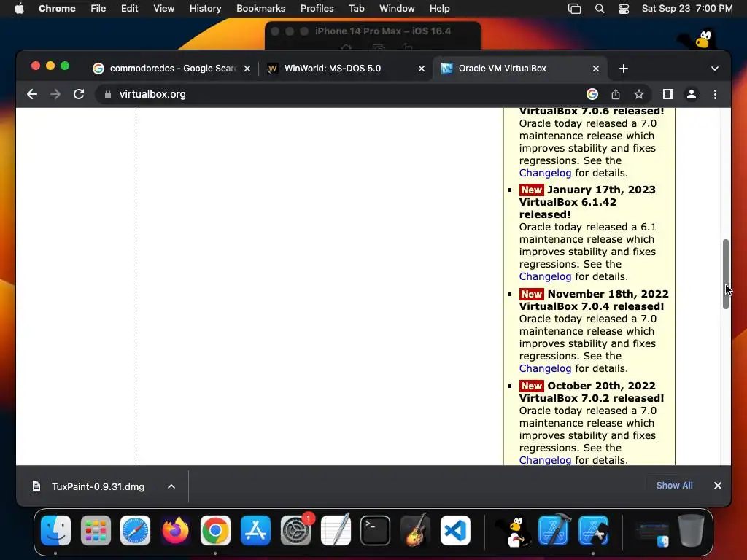Image resolution: width=747 pixels, height=560 pixels.
Task: Open the File menu
Action: click(x=98, y=9)
